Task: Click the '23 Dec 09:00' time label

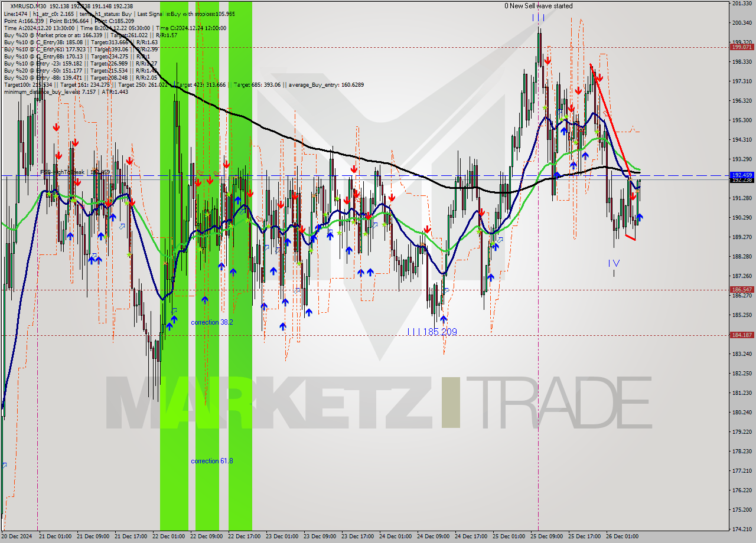Action: (320, 537)
